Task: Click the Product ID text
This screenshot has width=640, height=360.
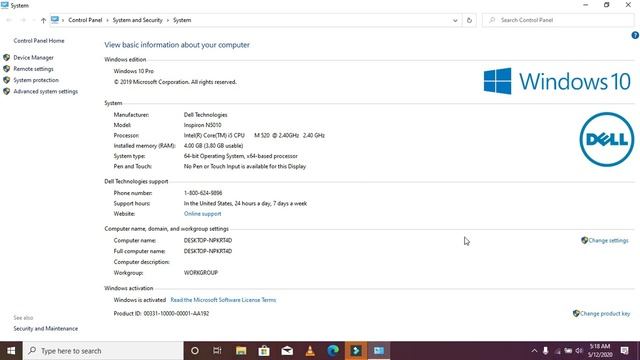Action: (161, 313)
